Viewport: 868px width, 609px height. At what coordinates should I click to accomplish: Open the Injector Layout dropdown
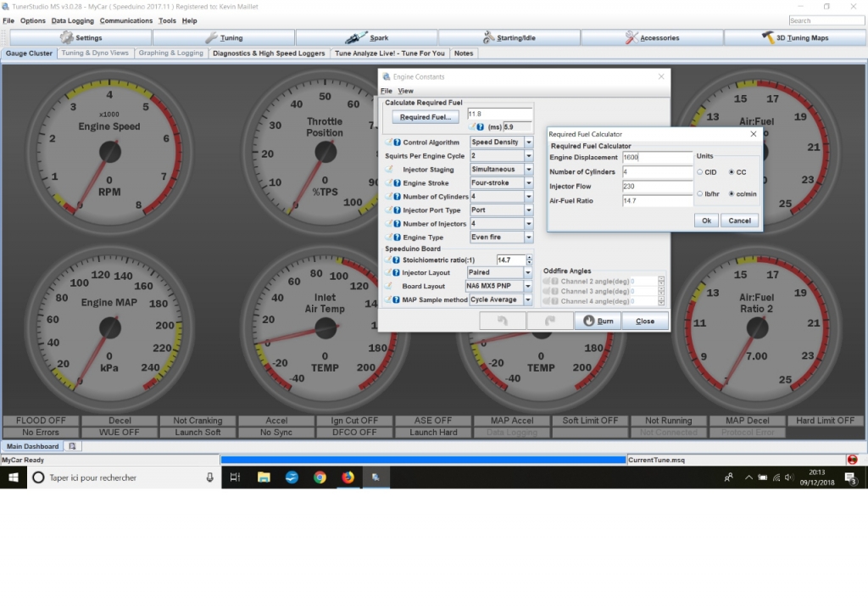(528, 272)
